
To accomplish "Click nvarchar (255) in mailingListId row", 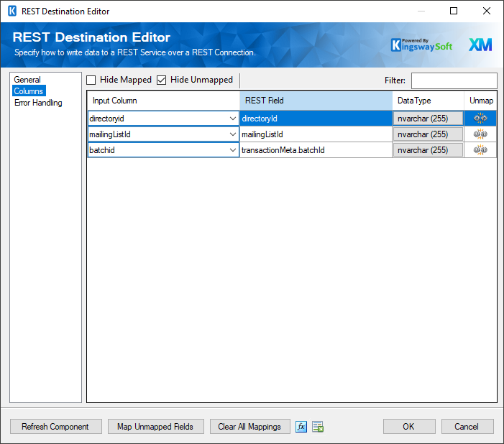I will coord(428,134).
